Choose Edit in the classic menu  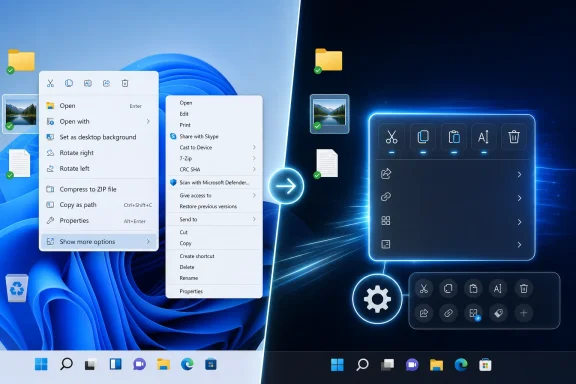point(214,114)
